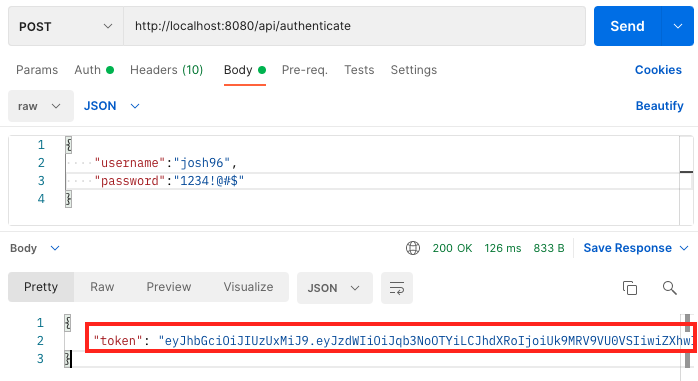
Task: Select the Raw response view
Action: (x=102, y=287)
